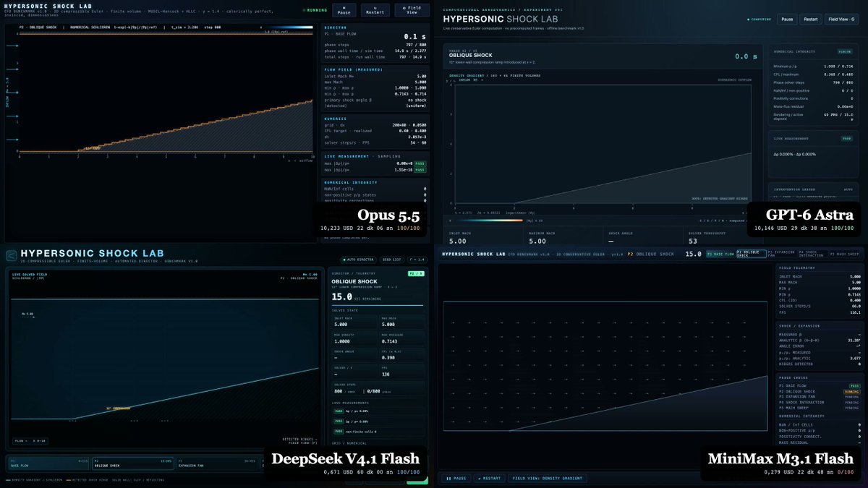Click the 'Δρ 0.000% · Δp 0.000%' reading
The width and height of the screenshot is (868, 488).
(793, 154)
